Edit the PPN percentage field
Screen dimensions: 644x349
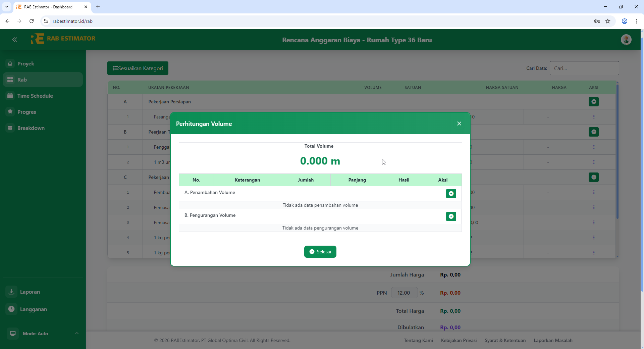tap(404, 293)
